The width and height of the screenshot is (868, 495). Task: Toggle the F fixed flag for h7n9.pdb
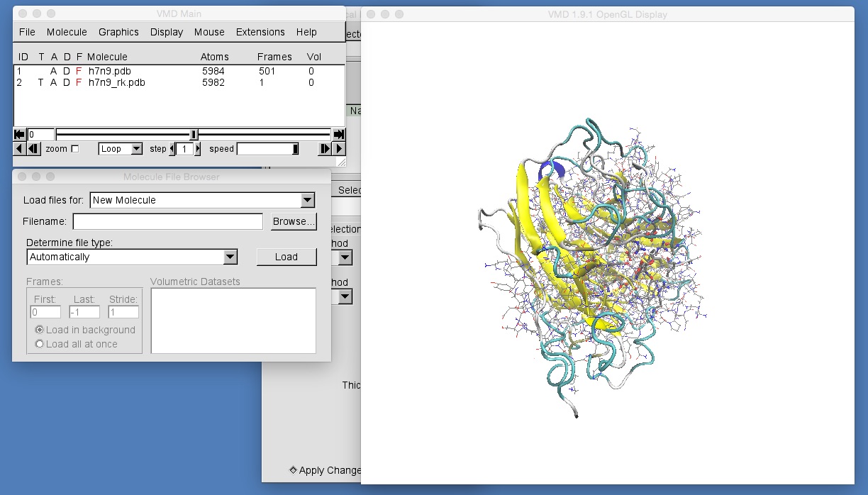79,71
